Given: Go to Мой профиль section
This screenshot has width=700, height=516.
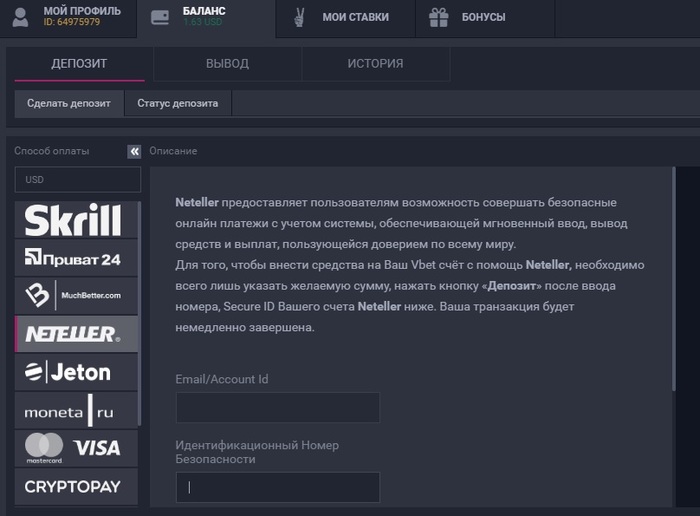Looking at the screenshot, I should [x=68, y=17].
